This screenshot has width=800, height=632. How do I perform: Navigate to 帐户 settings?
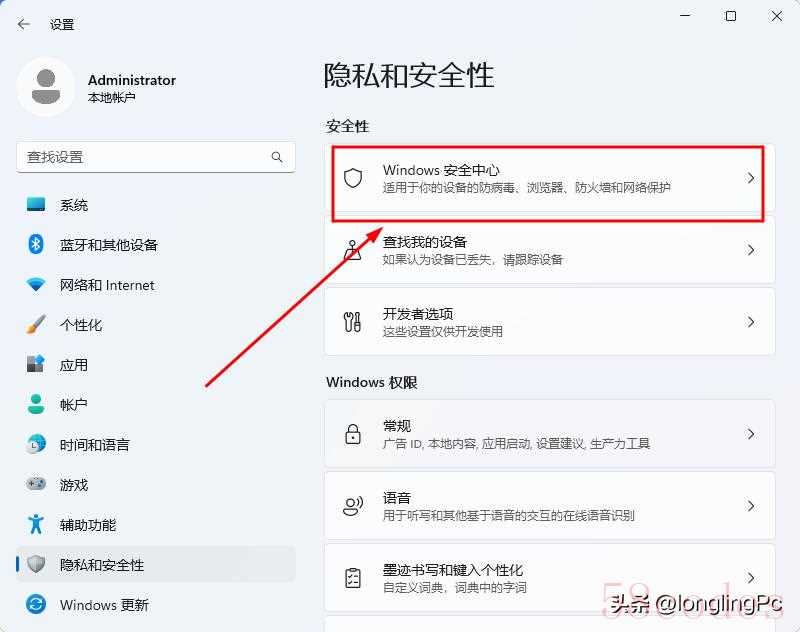[156, 404]
